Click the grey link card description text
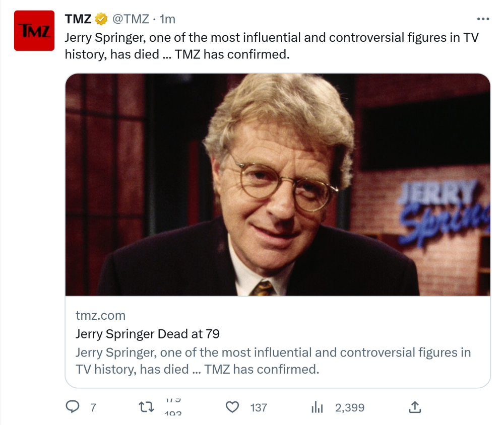This screenshot has width=504, height=425. 273,361
